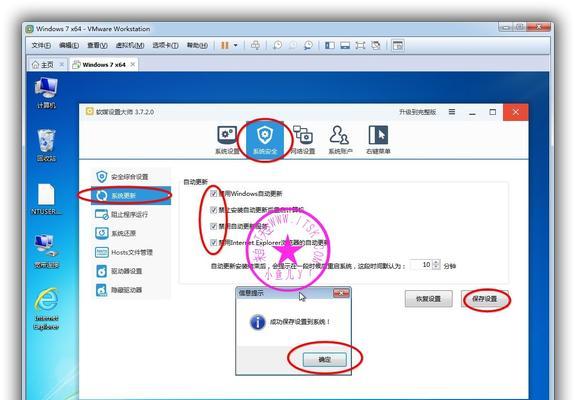Click the 确定 button in dialog
Viewport: 576px width, 400px height.
click(x=324, y=360)
